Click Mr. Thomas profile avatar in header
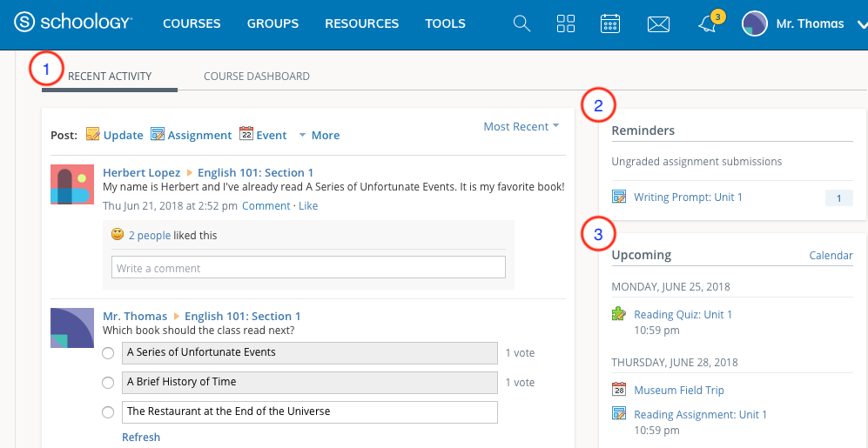 click(x=755, y=23)
